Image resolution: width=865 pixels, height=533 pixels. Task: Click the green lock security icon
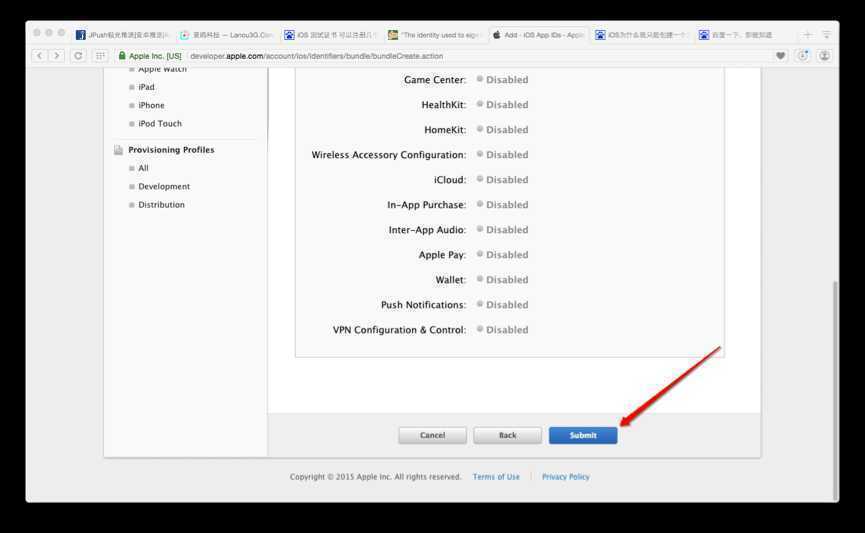122,56
